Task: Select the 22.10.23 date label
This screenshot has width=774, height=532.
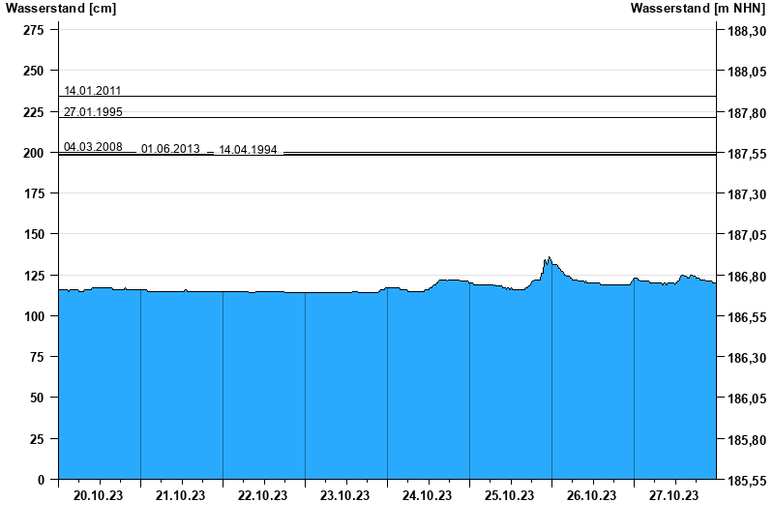Action: point(263,495)
